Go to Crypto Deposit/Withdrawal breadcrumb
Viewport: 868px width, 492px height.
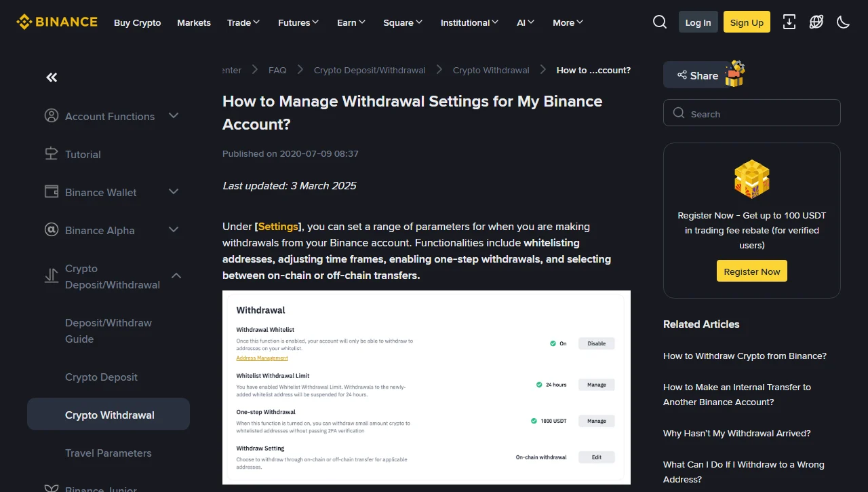[370, 70]
